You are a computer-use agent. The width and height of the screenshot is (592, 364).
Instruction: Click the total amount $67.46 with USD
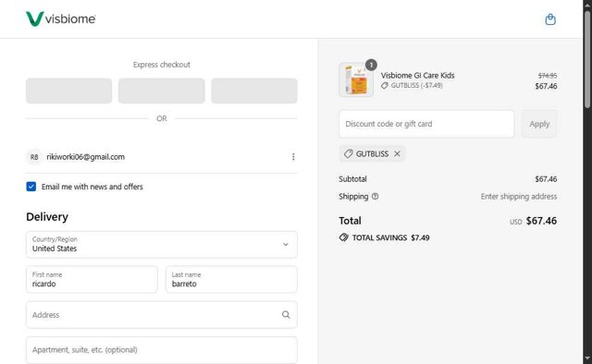pos(533,221)
